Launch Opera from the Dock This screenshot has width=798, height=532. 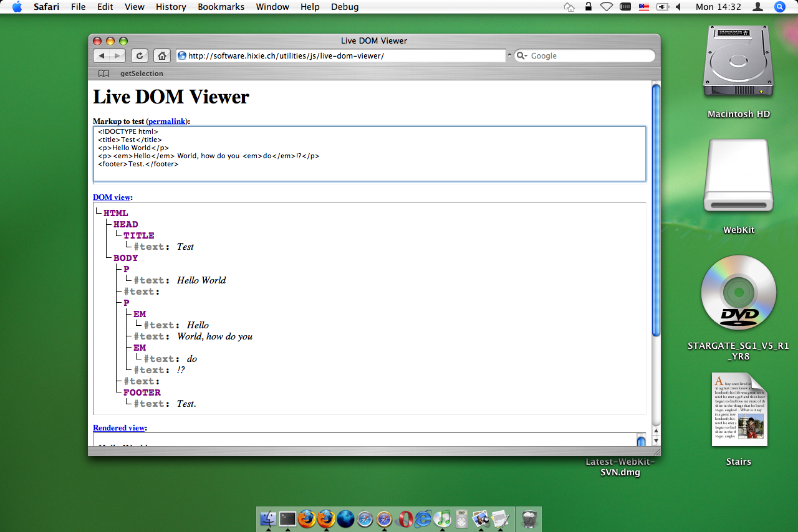click(x=405, y=518)
